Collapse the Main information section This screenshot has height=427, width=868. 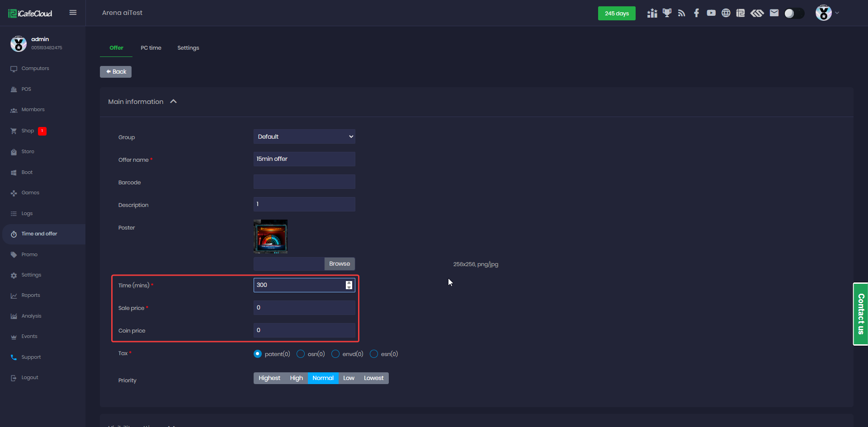point(173,102)
